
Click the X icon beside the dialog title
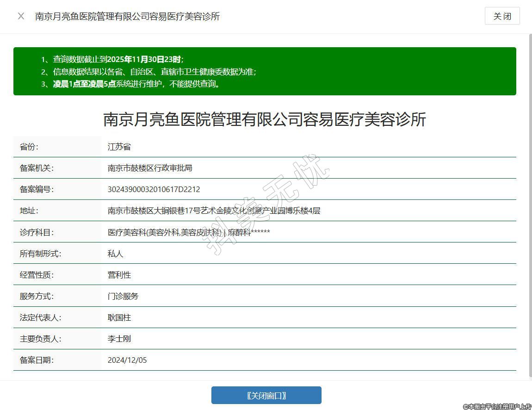click(21, 16)
